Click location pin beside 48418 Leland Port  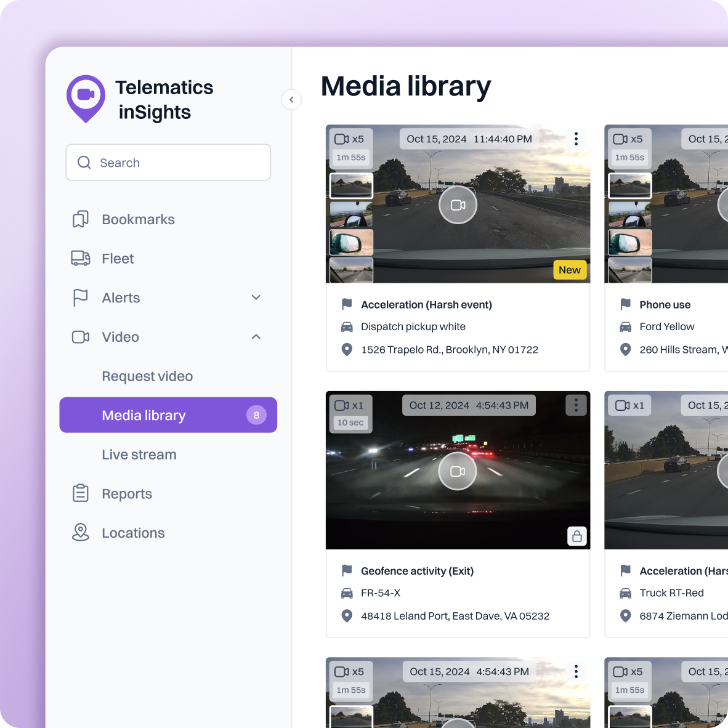[347, 616]
